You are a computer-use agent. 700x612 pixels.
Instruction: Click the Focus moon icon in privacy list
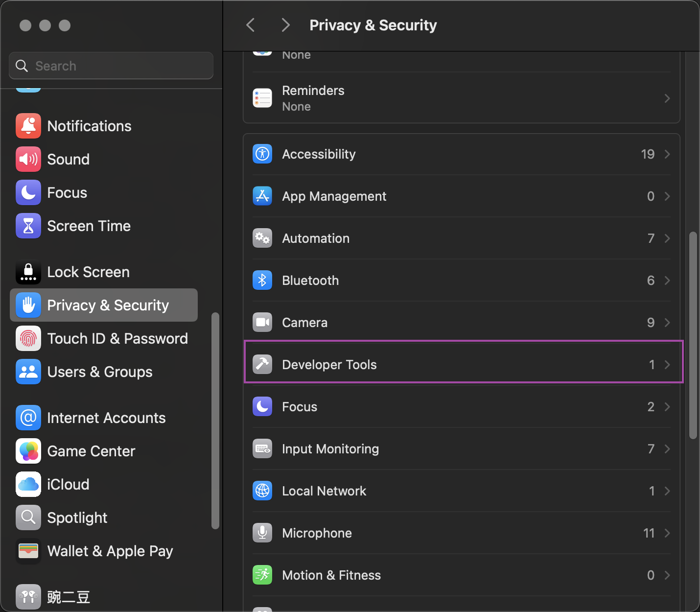click(262, 406)
